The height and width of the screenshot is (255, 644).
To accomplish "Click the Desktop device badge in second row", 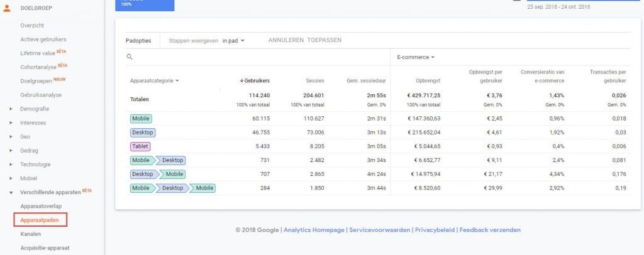I will pyautogui.click(x=143, y=133).
